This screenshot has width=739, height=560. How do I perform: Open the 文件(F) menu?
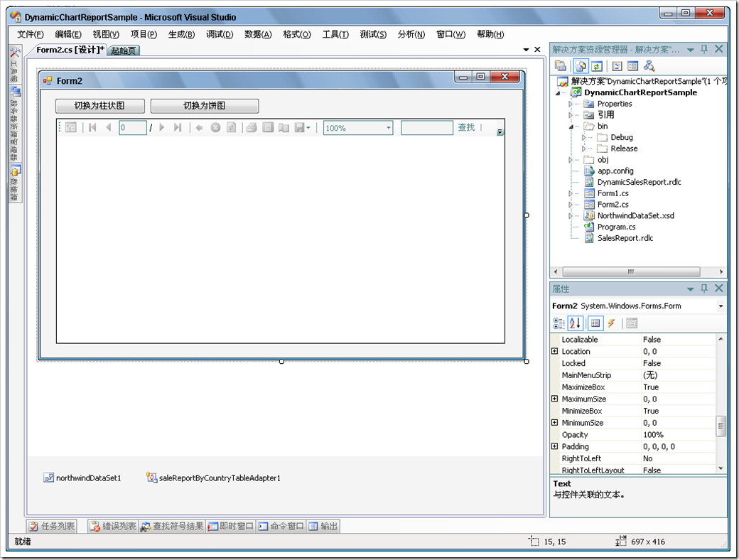point(30,34)
